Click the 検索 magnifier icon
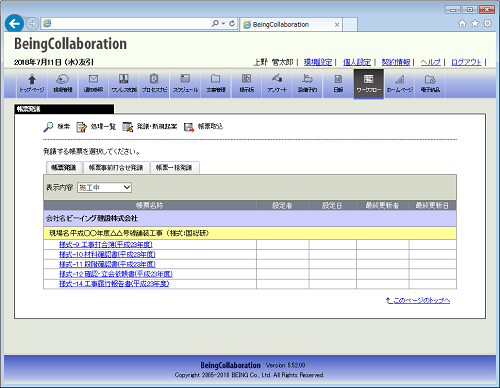Viewport: 500px width, 388px height. click(x=48, y=127)
